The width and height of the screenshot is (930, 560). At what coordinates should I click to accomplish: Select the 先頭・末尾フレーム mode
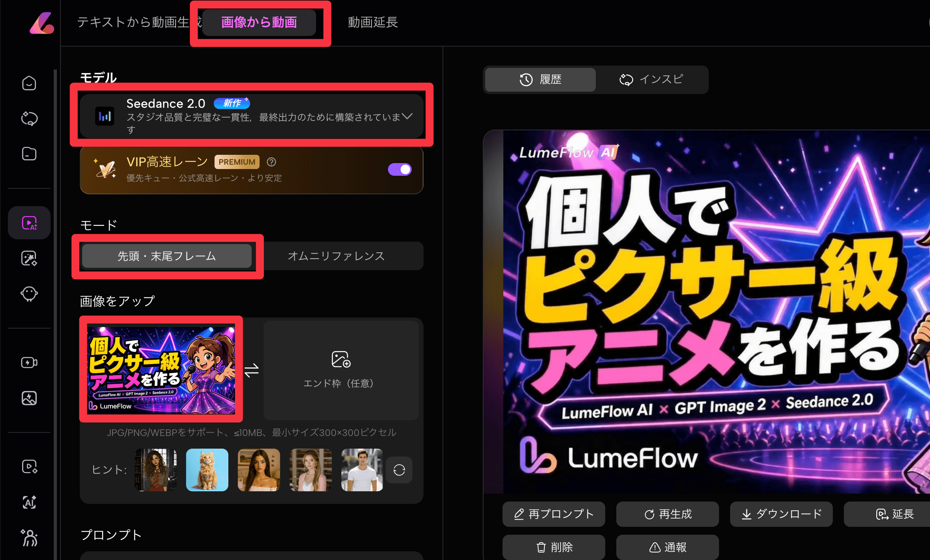[167, 256]
